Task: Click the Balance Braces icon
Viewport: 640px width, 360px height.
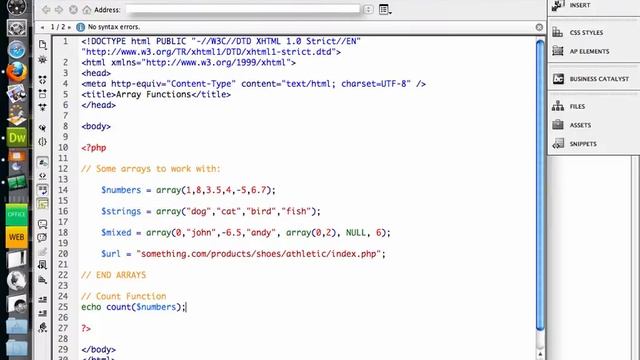Action: 42,142
